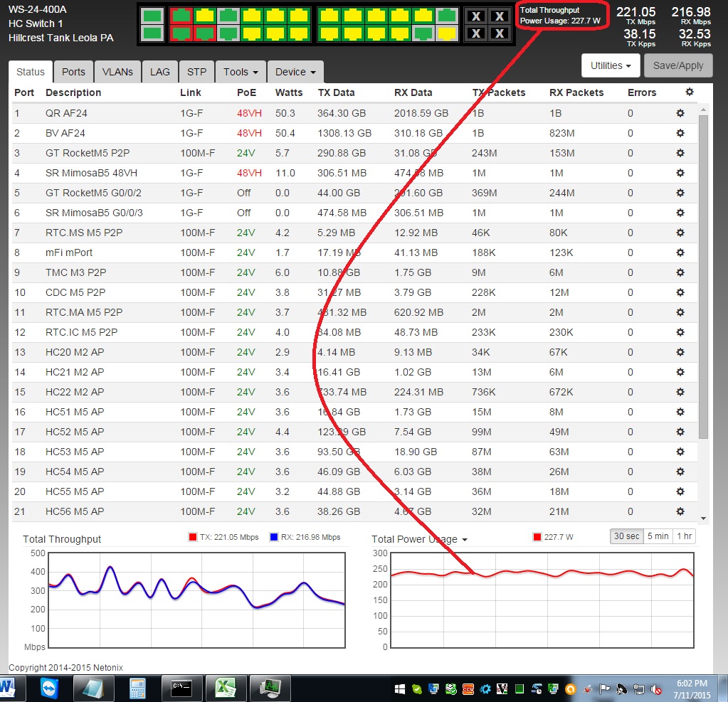Click gear icon for HC20 M2 AP
This screenshot has height=702, width=728.
(x=680, y=353)
